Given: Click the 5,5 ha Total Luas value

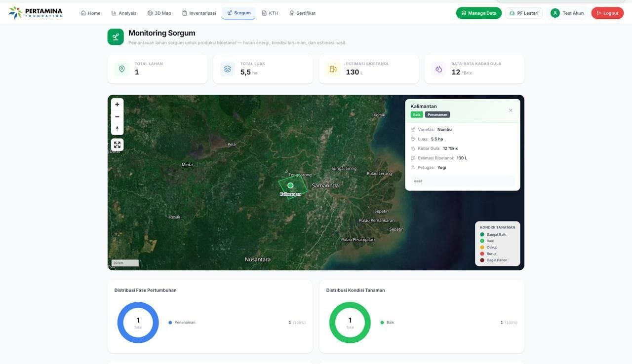Looking at the screenshot, I should [249, 73].
